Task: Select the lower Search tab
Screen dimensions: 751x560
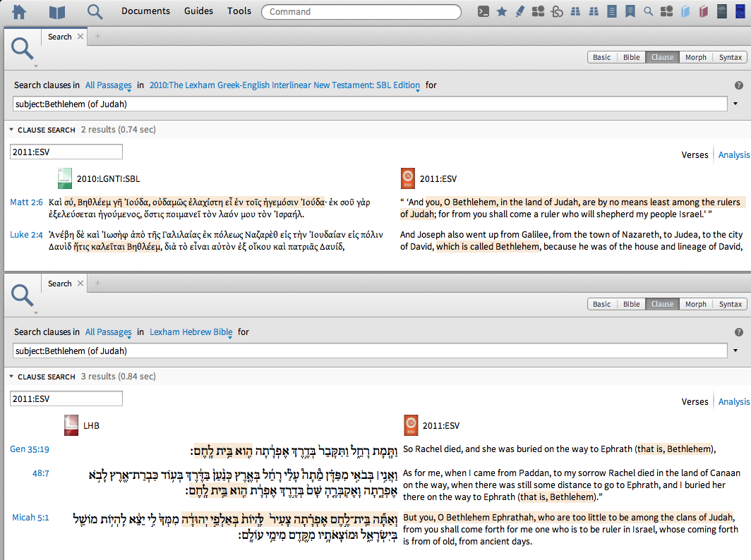Action: pyautogui.click(x=59, y=284)
